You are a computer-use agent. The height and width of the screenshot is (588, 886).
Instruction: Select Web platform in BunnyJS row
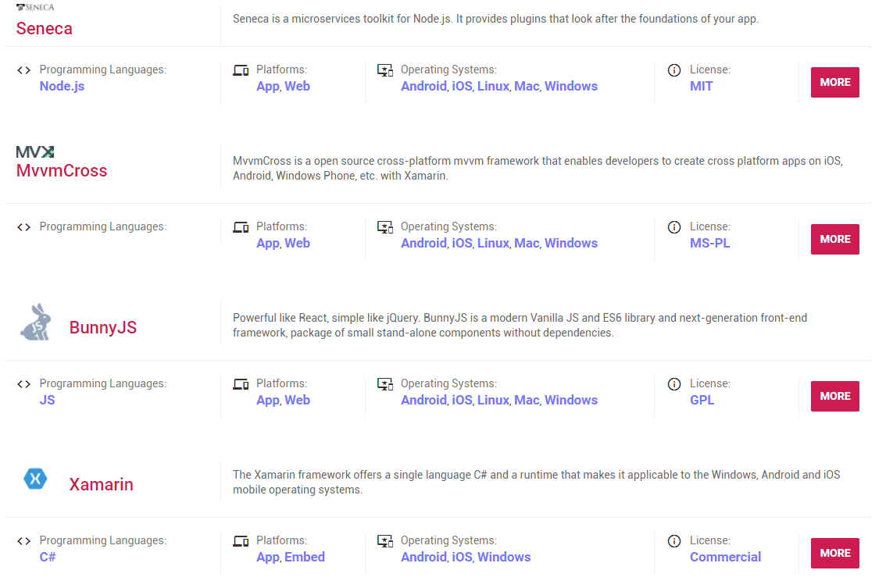tap(297, 401)
